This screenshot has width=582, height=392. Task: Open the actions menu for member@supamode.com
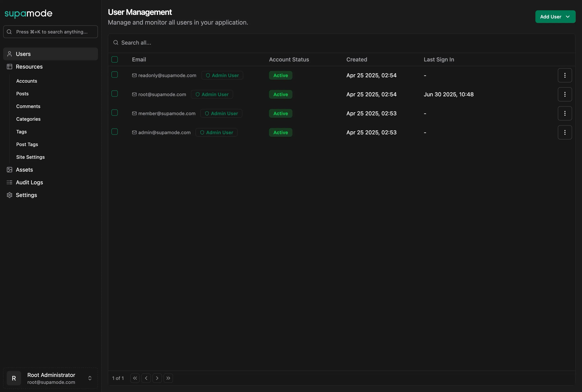coord(565,113)
